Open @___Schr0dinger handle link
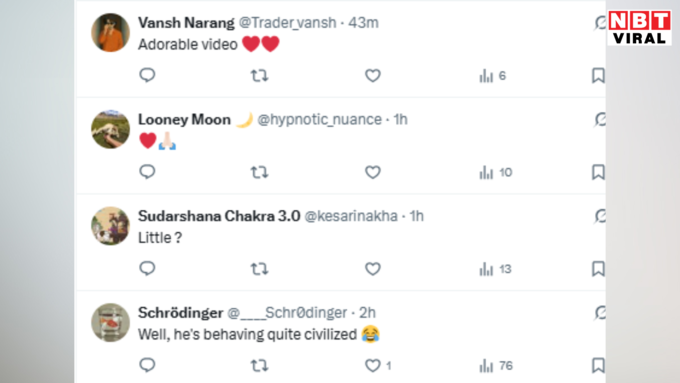680x383 pixels. (x=287, y=313)
